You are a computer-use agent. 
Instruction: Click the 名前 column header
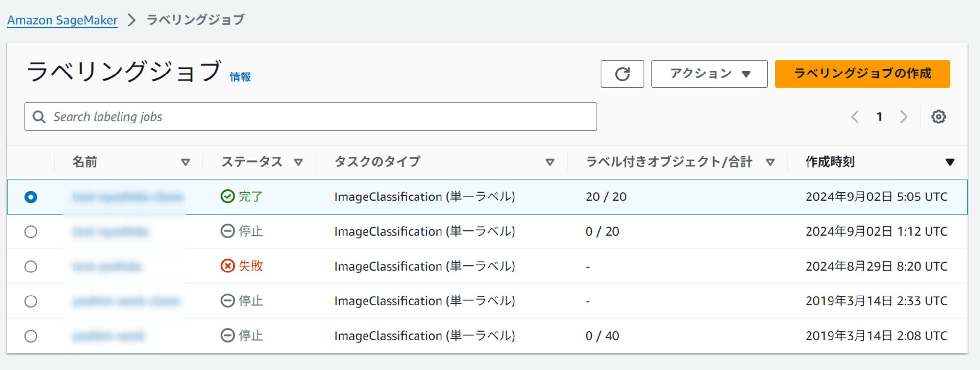click(x=85, y=162)
